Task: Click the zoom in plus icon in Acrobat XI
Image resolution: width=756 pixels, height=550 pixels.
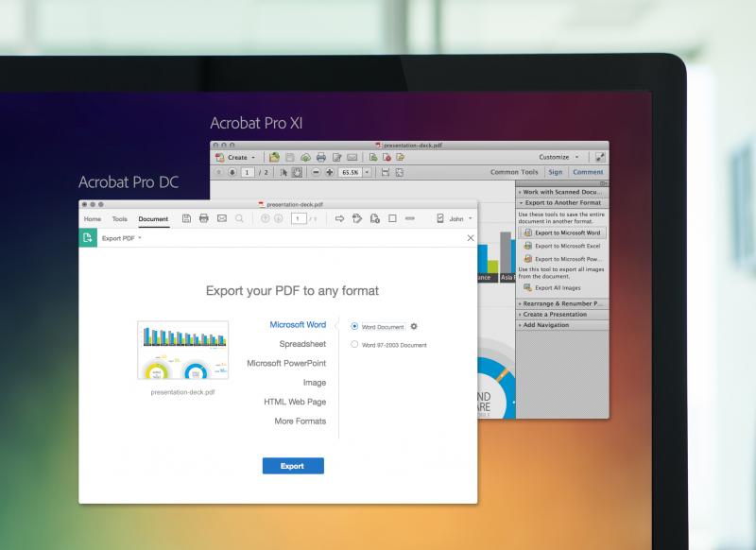Action: pos(329,173)
